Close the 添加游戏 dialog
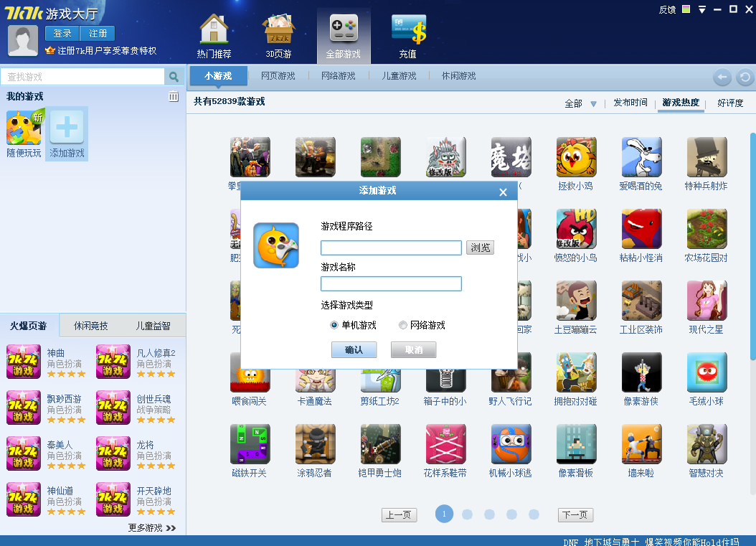Image resolution: width=756 pixels, height=546 pixels. click(503, 192)
